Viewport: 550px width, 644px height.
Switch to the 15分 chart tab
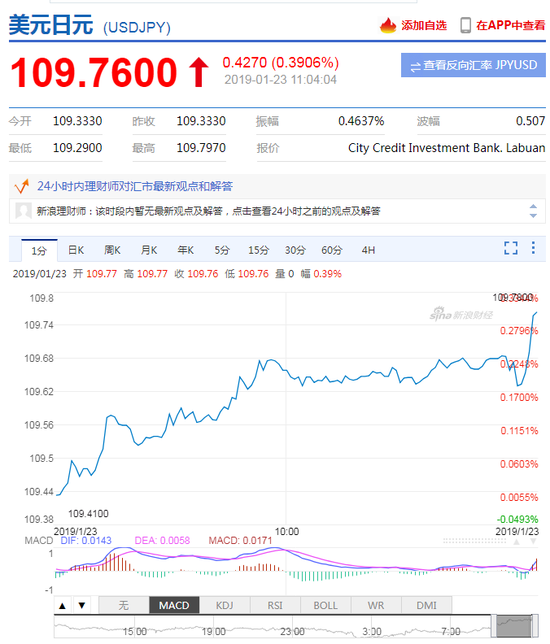[258, 250]
